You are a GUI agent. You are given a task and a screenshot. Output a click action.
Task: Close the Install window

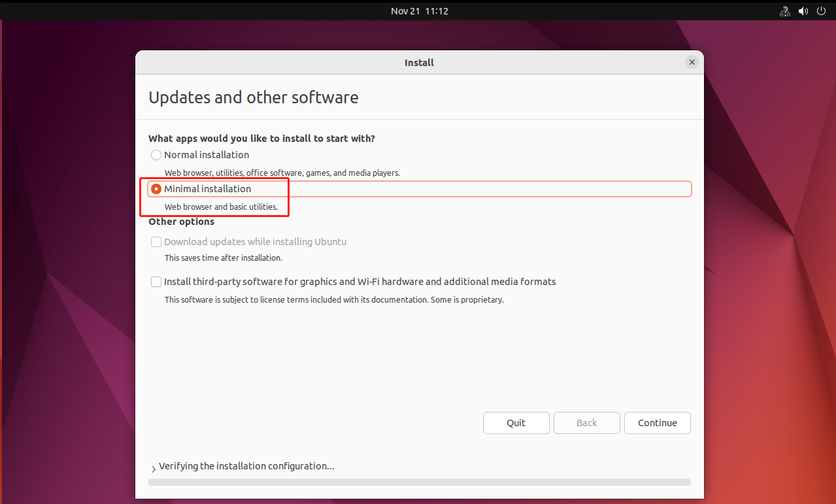[692, 62]
